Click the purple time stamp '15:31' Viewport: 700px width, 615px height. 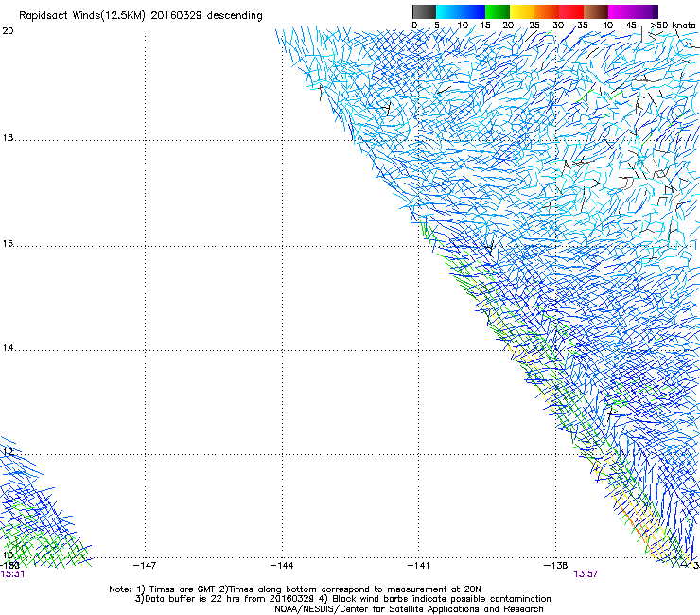click(12, 574)
